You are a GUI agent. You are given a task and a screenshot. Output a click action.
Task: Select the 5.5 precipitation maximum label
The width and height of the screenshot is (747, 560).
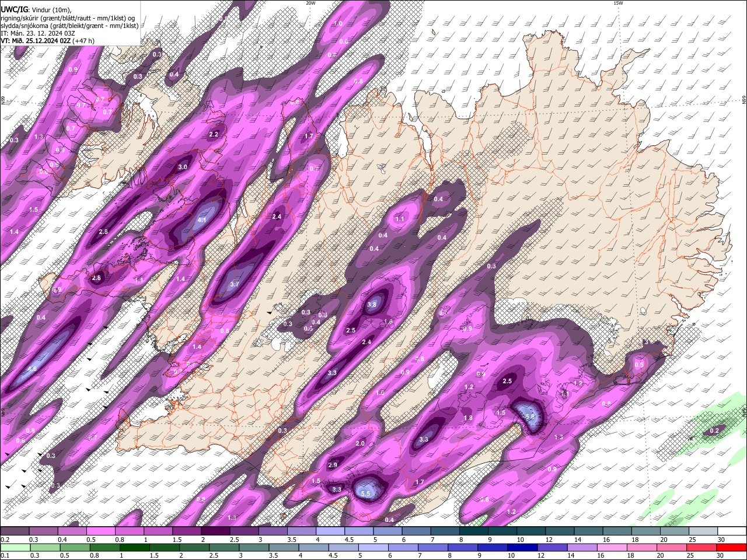(366, 494)
